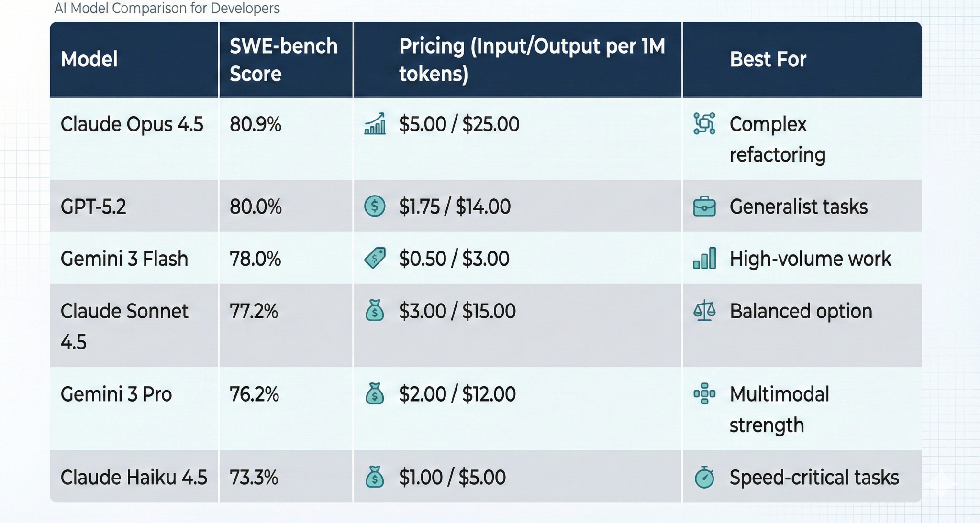This screenshot has height=523, width=980.
Task: Click the dollar coin icon in GPT-5.2 row
Action: (x=375, y=206)
